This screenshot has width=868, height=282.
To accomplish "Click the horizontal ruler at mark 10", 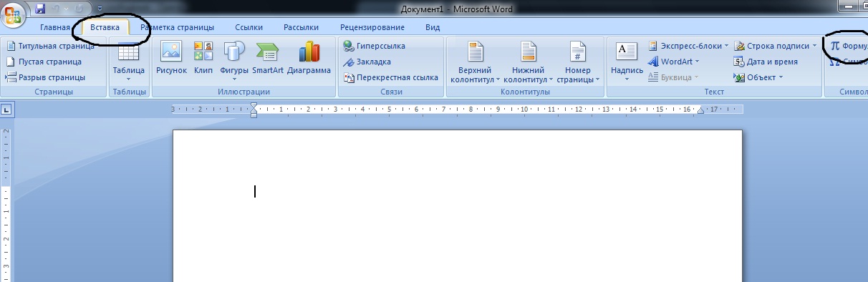I will coord(524,110).
